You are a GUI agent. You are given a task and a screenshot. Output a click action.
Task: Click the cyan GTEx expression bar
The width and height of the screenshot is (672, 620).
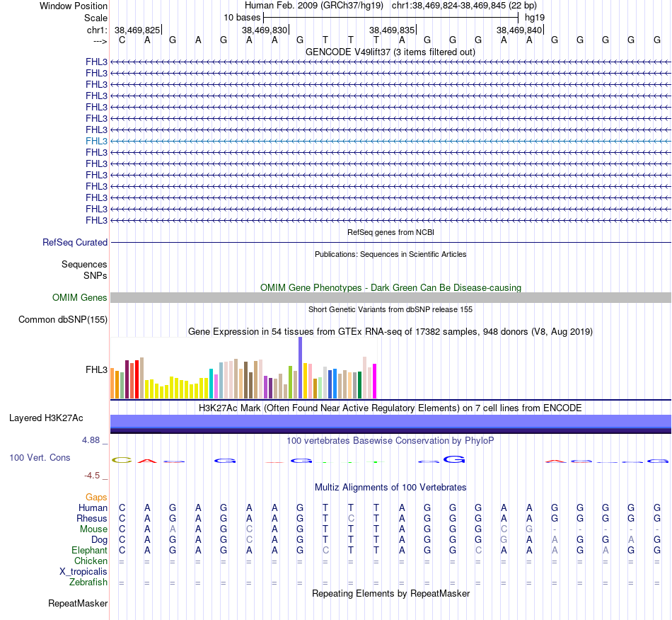pos(211,384)
